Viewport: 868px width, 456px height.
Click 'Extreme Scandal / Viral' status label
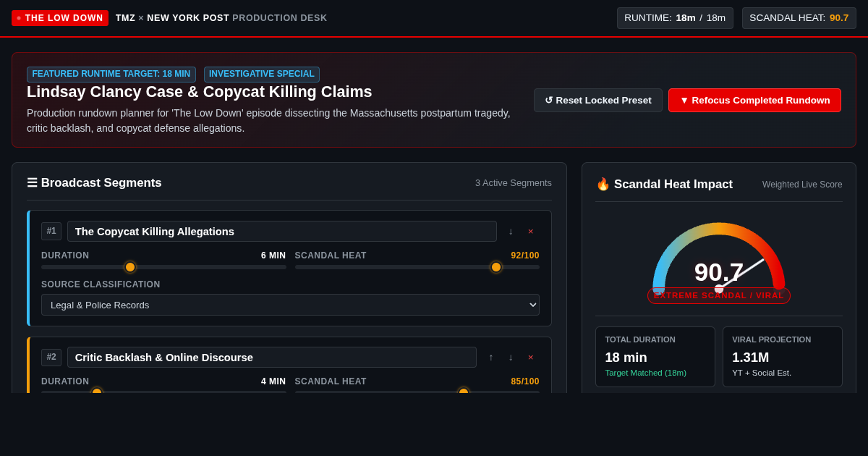[x=719, y=295]
